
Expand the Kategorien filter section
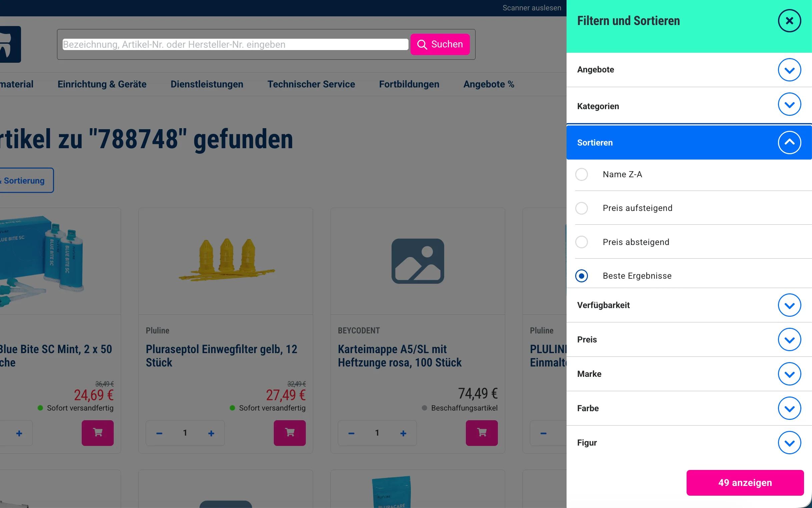[x=789, y=104]
